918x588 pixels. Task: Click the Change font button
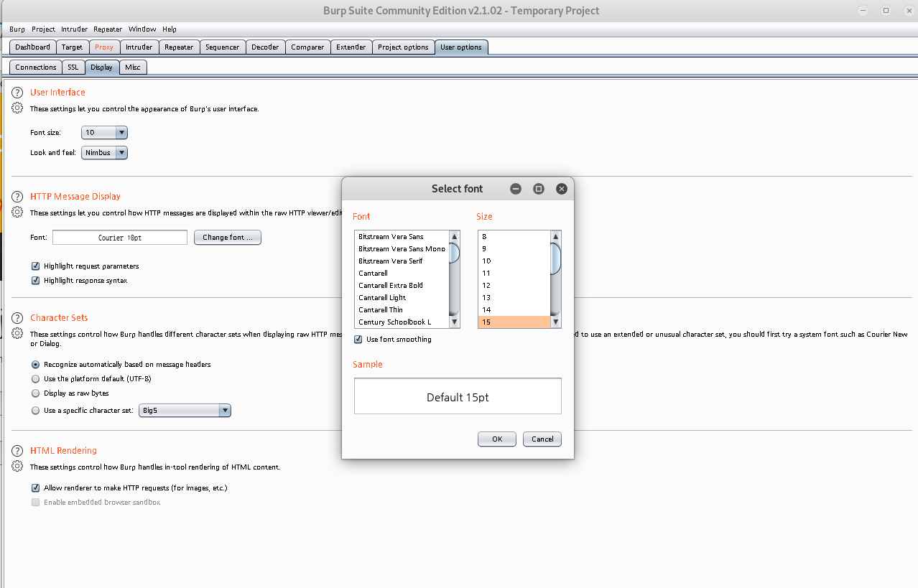228,238
